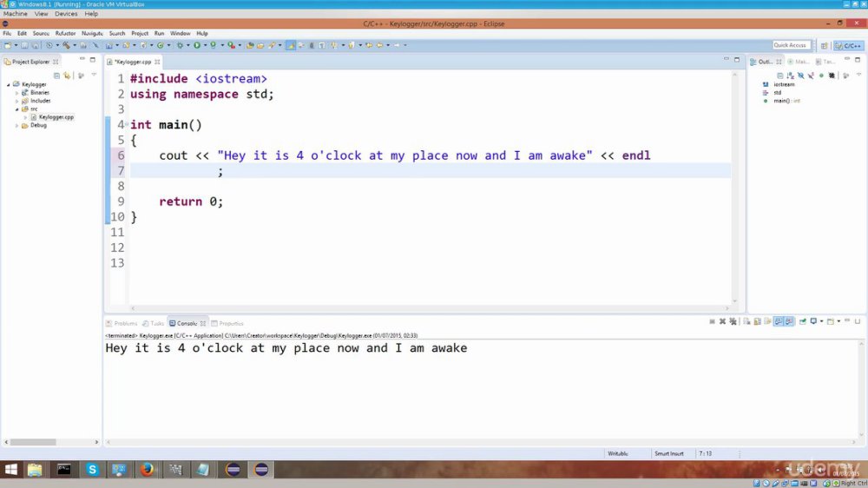868x488 pixels.
Task: Switch to the Problems tab
Action: pyautogui.click(x=122, y=324)
